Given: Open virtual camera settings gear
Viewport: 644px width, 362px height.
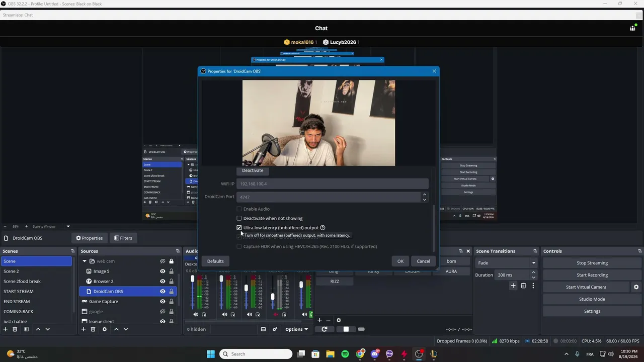Looking at the screenshot, I should tap(636, 287).
